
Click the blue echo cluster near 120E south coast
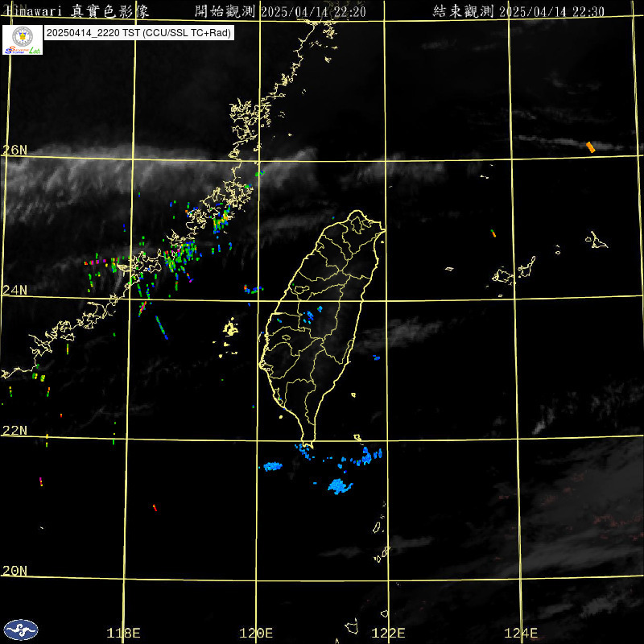point(273,465)
